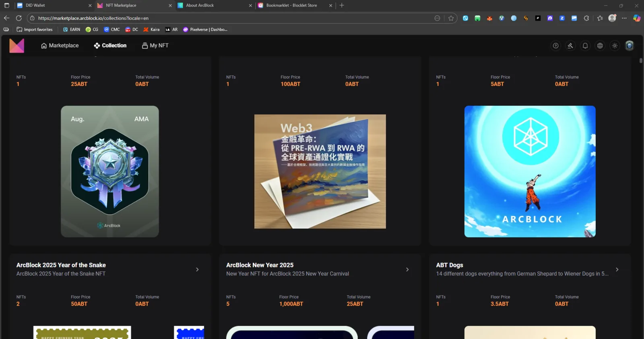Open the blue Z extension icon

tap(562, 18)
